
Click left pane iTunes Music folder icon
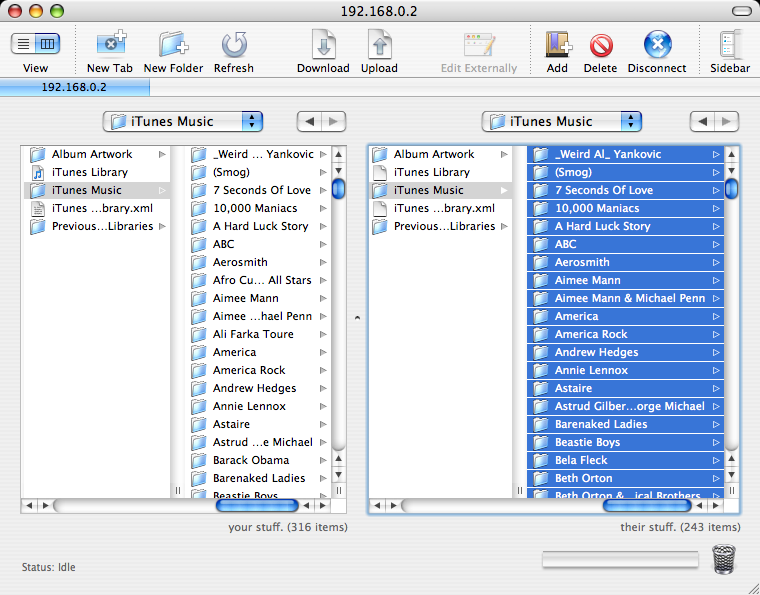(x=37, y=190)
